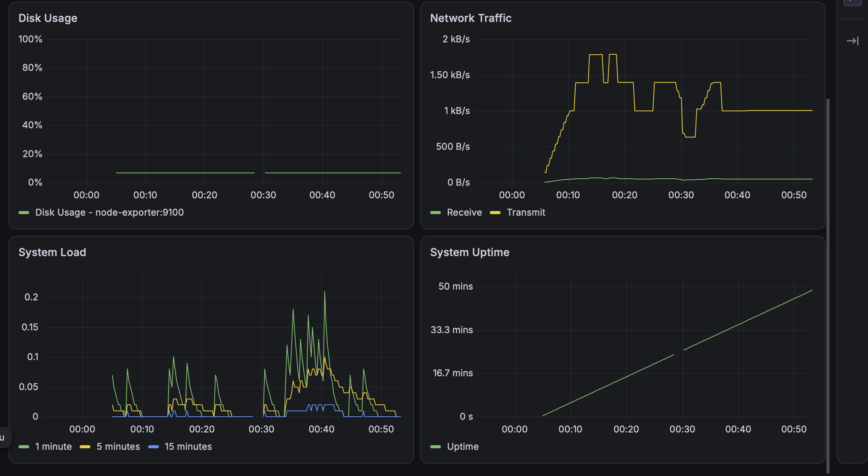Toggle the Uptime series legend label
Image resolution: width=868 pixels, height=476 pixels.
pyautogui.click(x=462, y=446)
